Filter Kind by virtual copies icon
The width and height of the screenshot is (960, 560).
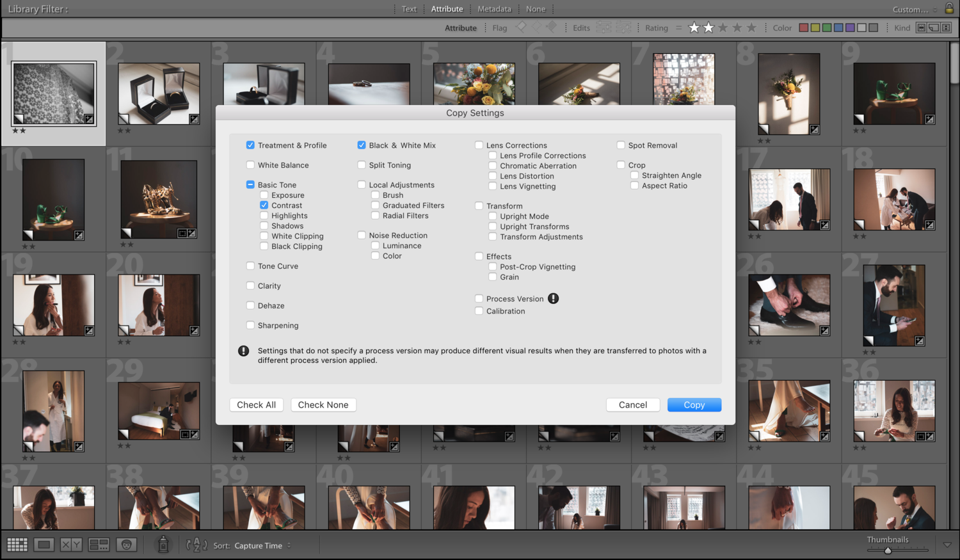pos(934,28)
